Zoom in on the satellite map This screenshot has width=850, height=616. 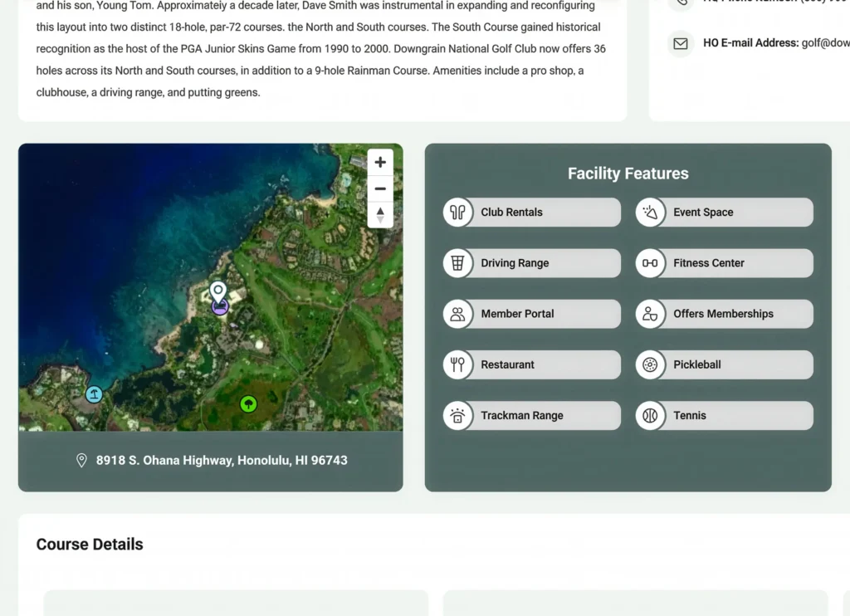point(380,163)
